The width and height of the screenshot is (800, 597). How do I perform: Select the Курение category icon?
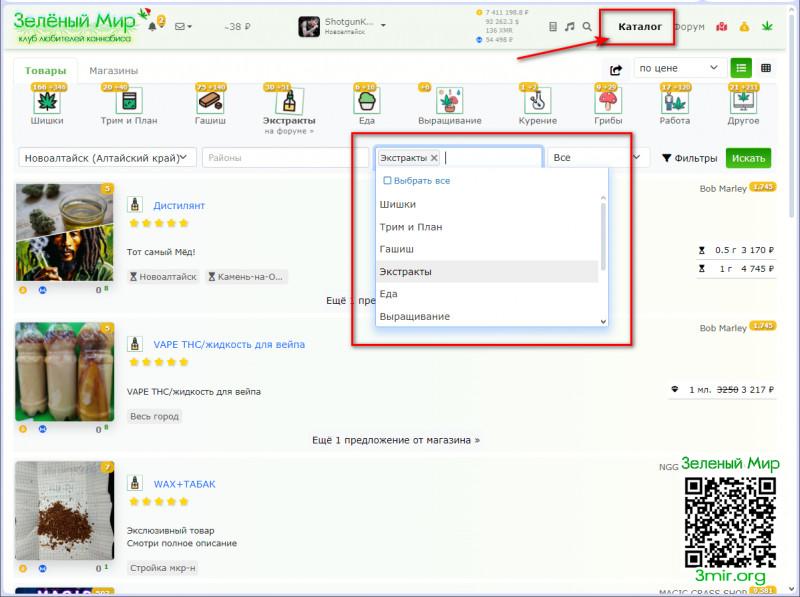[x=536, y=103]
